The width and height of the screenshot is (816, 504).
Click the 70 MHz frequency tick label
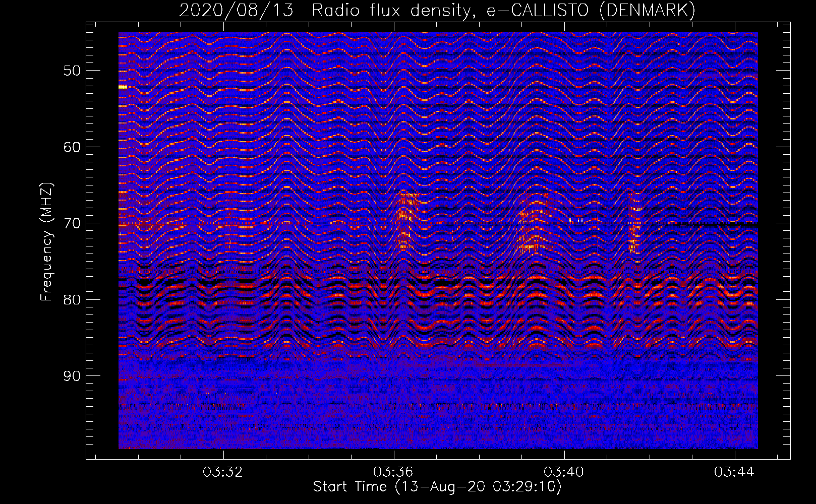tap(72, 223)
